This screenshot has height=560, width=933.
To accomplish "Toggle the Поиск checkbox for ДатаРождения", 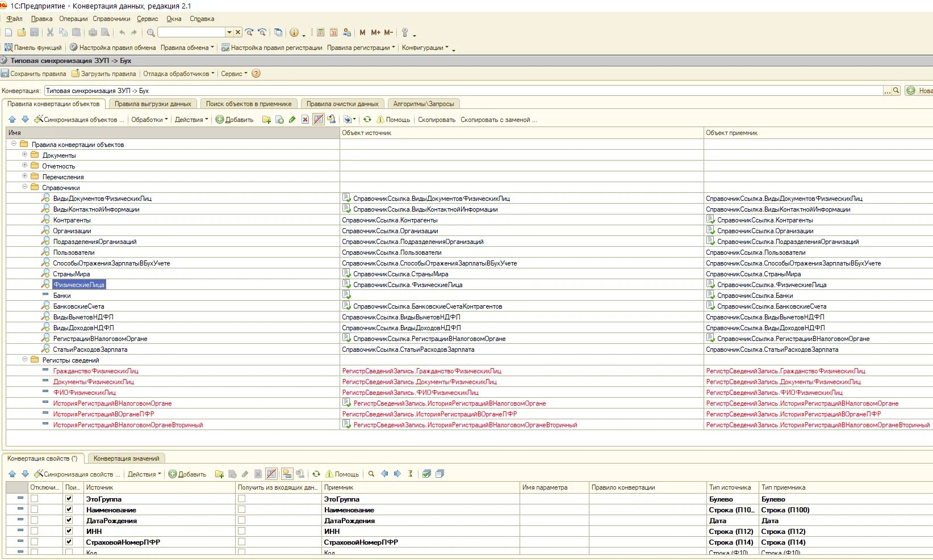I will coord(69,520).
